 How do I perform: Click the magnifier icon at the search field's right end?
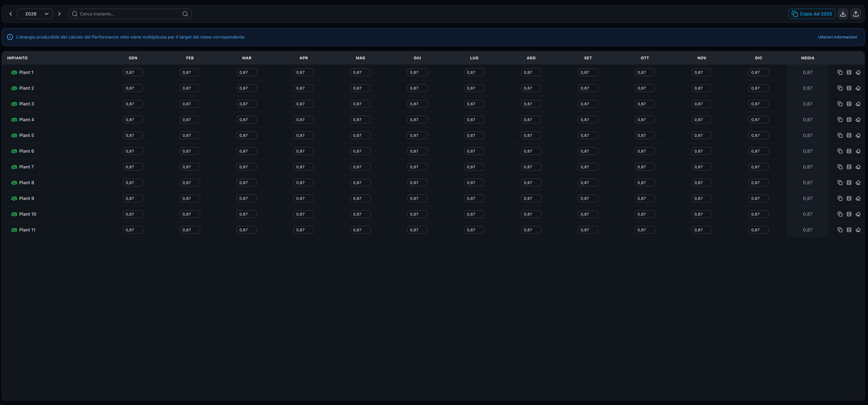pyautogui.click(x=185, y=14)
